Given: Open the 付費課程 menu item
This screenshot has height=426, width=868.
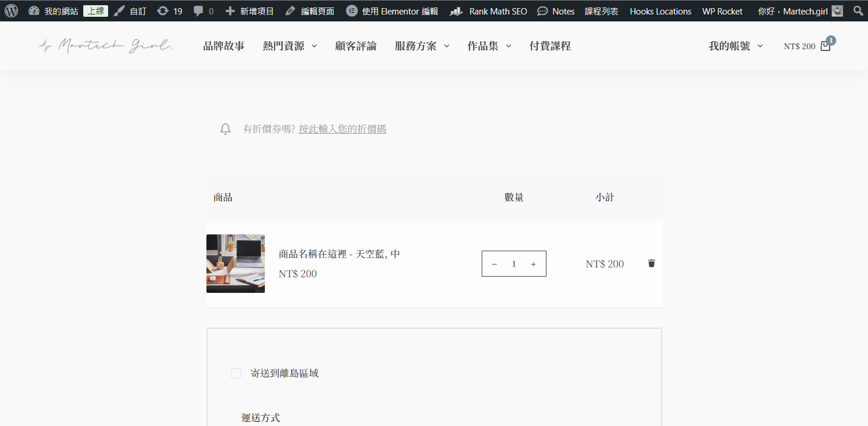Looking at the screenshot, I should coord(550,46).
